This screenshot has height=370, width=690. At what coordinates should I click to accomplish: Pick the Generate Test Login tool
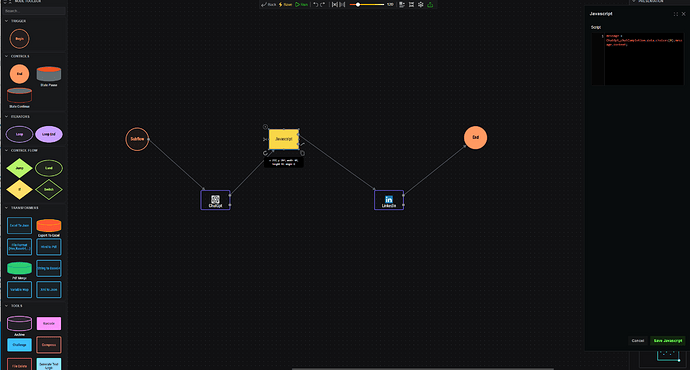click(x=49, y=365)
